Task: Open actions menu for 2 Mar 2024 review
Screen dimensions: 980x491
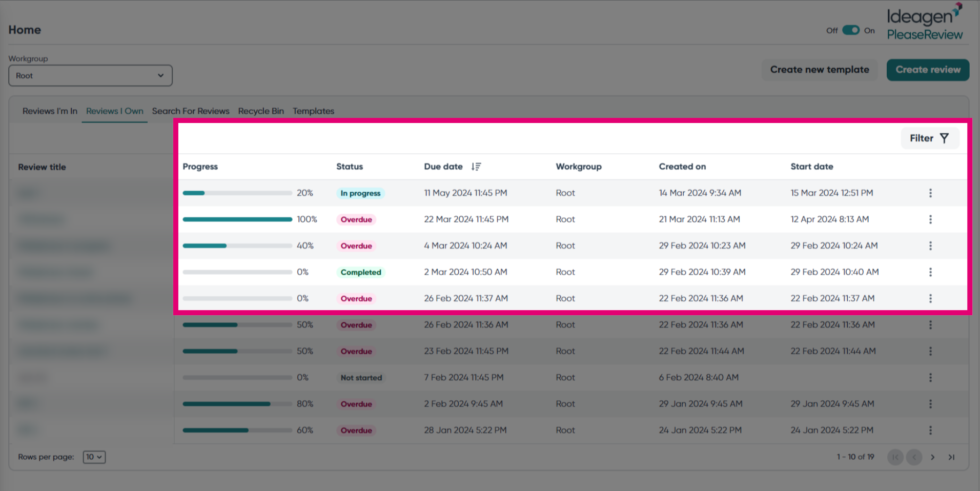Action: click(x=930, y=272)
